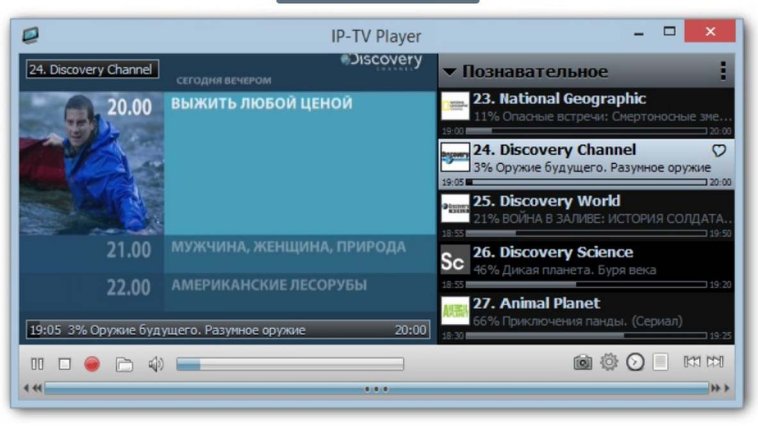Click Discovery Science Sc logo
This screenshot has height=426, width=758.
tap(455, 260)
